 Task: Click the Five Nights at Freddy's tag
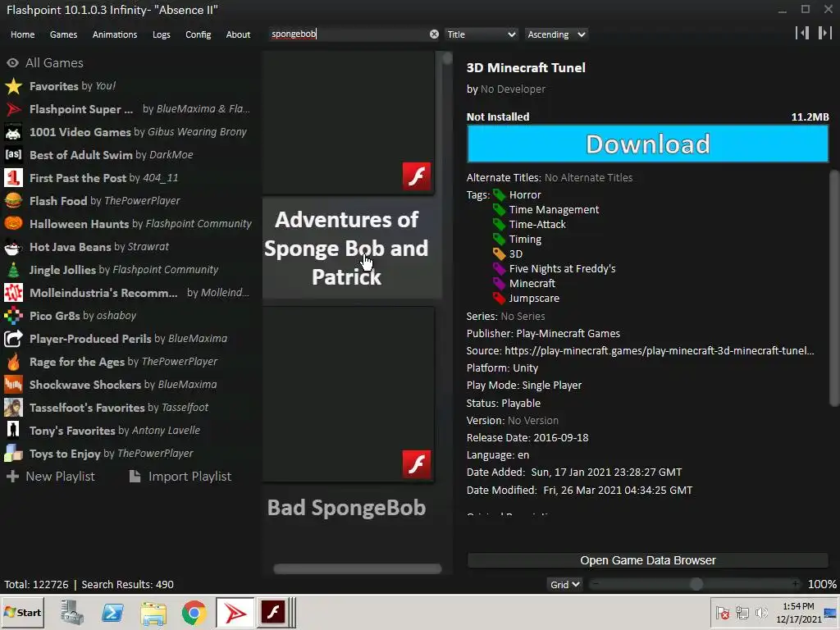point(562,268)
